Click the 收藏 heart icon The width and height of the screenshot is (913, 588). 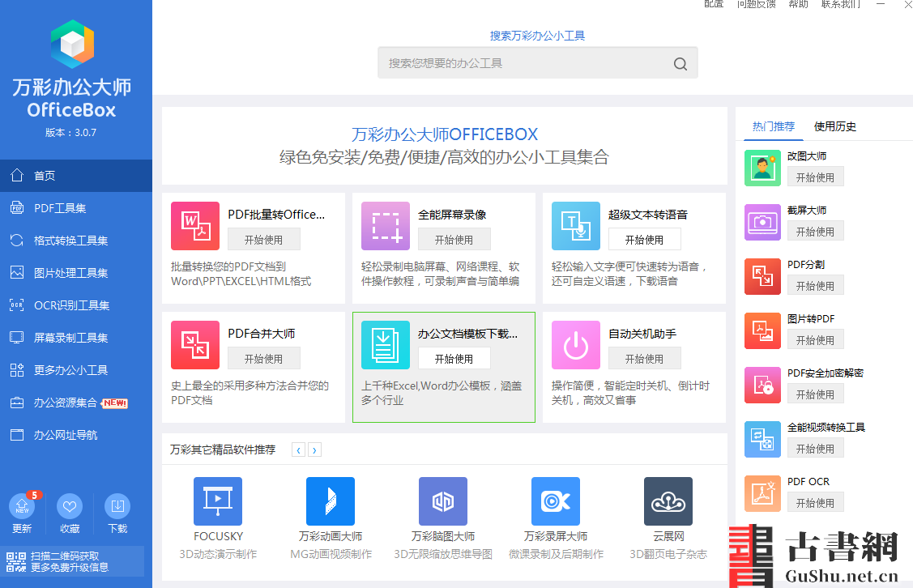(70, 506)
